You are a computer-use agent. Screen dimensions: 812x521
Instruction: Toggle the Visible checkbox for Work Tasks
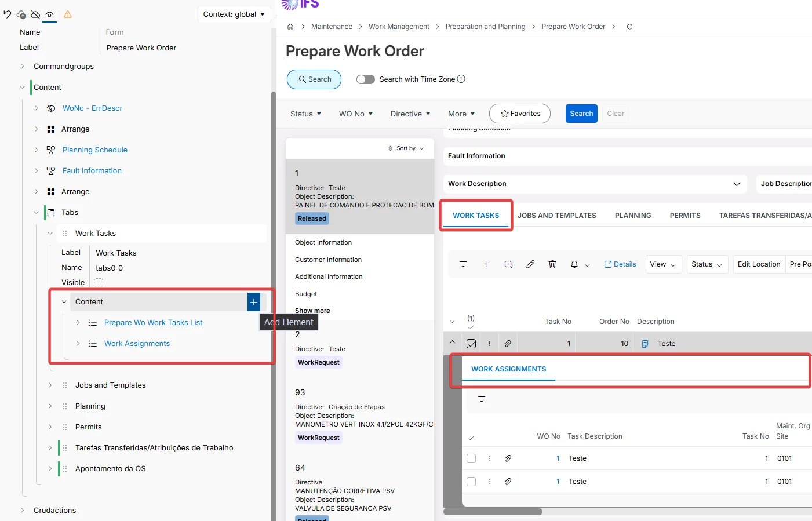pyautogui.click(x=99, y=283)
